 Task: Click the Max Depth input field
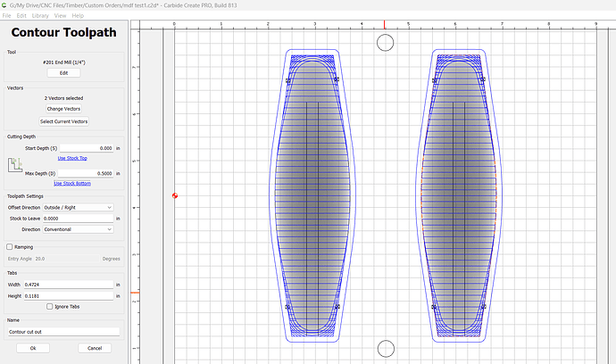coord(86,174)
